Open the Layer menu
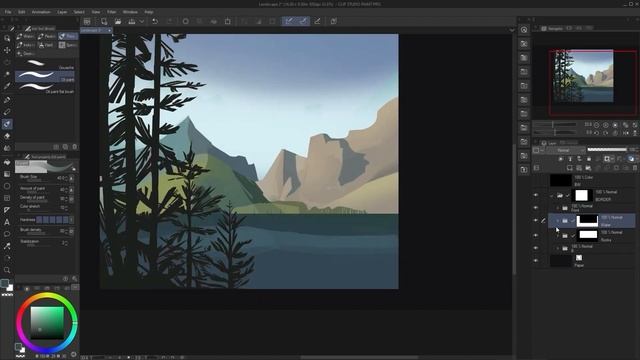640x360 pixels. click(x=62, y=12)
